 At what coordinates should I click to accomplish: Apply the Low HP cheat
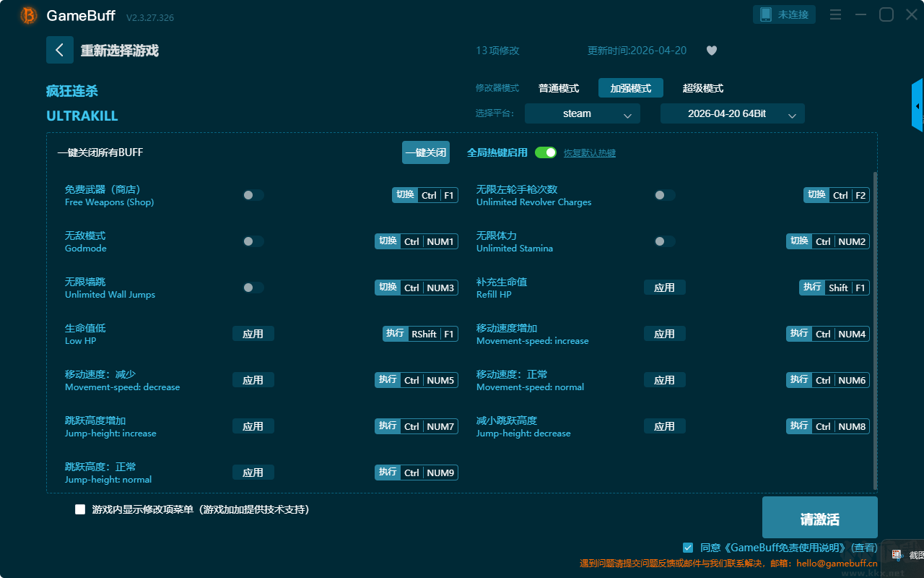coord(253,334)
